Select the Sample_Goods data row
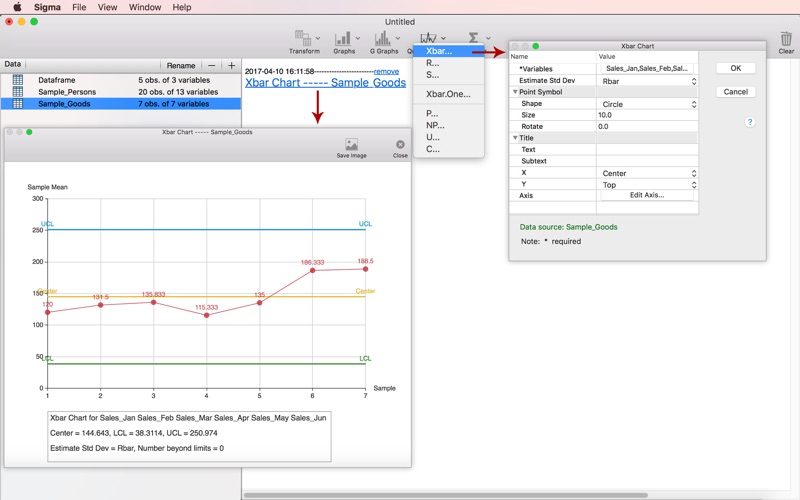The image size is (800, 500). [120, 104]
